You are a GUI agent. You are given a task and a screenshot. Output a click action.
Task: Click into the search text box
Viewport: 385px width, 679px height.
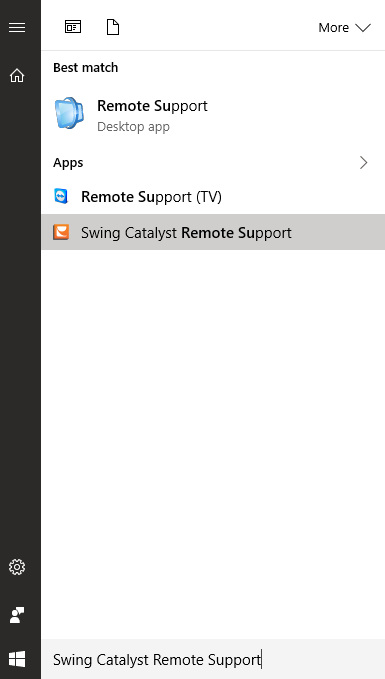pyautogui.click(x=213, y=660)
